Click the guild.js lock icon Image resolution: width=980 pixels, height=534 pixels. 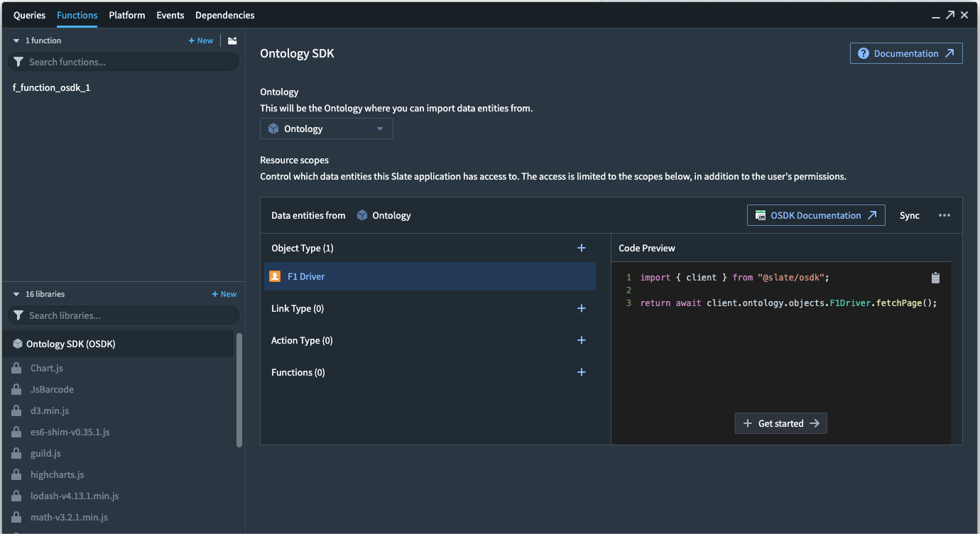tap(16, 453)
